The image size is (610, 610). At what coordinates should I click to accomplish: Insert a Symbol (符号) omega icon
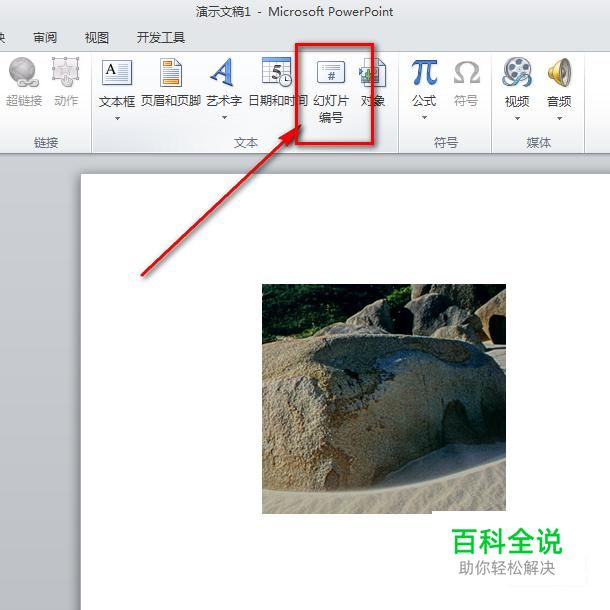coord(466,72)
